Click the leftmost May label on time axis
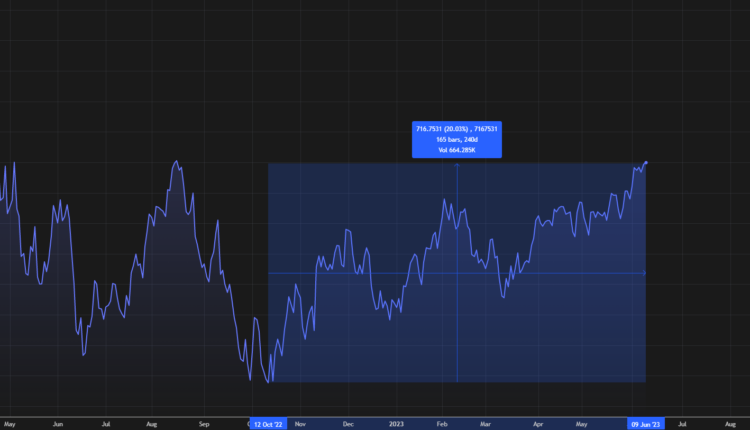The height and width of the screenshot is (430, 750). (x=10, y=424)
